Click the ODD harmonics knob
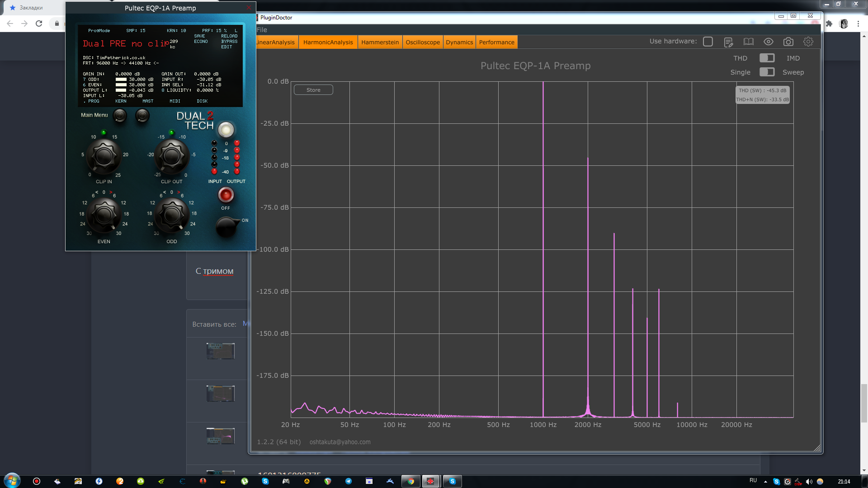The height and width of the screenshot is (488, 868). pos(172,215)
